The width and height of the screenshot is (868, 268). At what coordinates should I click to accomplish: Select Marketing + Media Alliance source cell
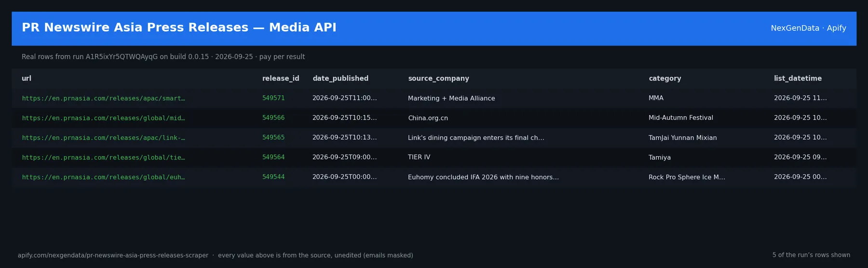(x=451, y=98)
